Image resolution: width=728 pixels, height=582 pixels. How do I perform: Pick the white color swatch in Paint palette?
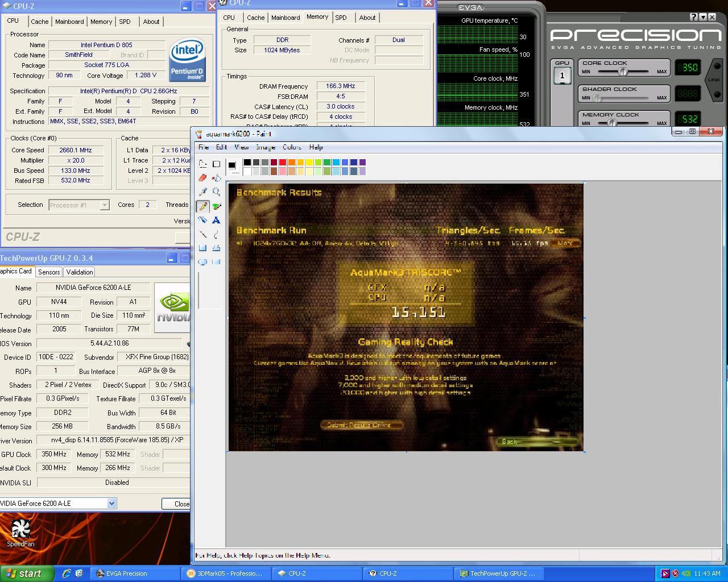click(247, 171)
